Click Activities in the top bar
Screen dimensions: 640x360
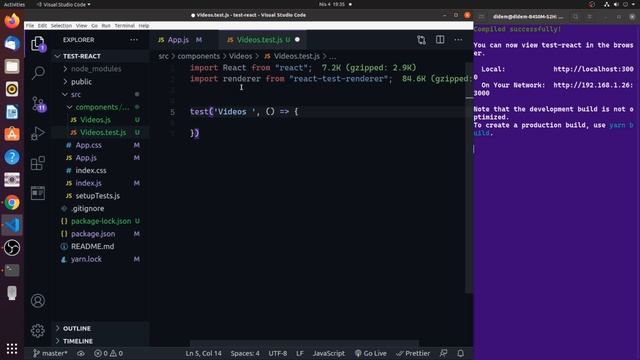tap(14, 4)
